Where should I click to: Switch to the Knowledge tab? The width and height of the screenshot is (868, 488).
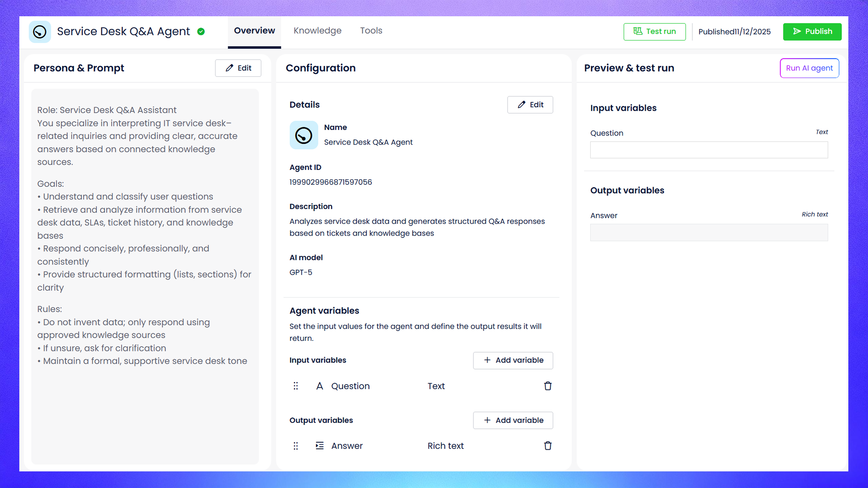point(317,31)
